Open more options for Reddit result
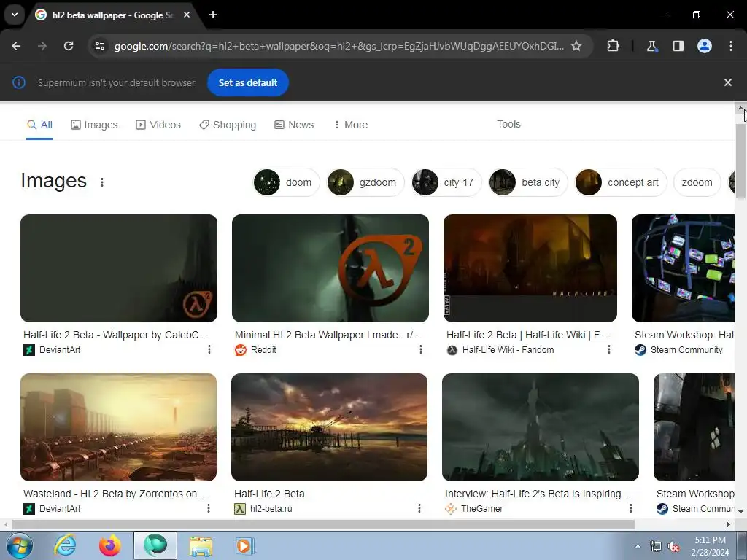747x560 pixels. pos(421,349)
